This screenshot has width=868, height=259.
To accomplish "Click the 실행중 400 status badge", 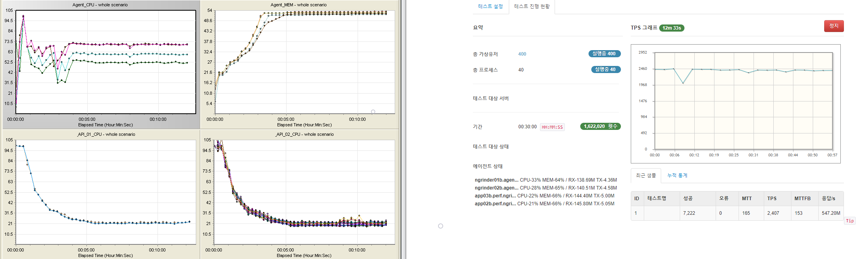I will click(x=604, y=54).
